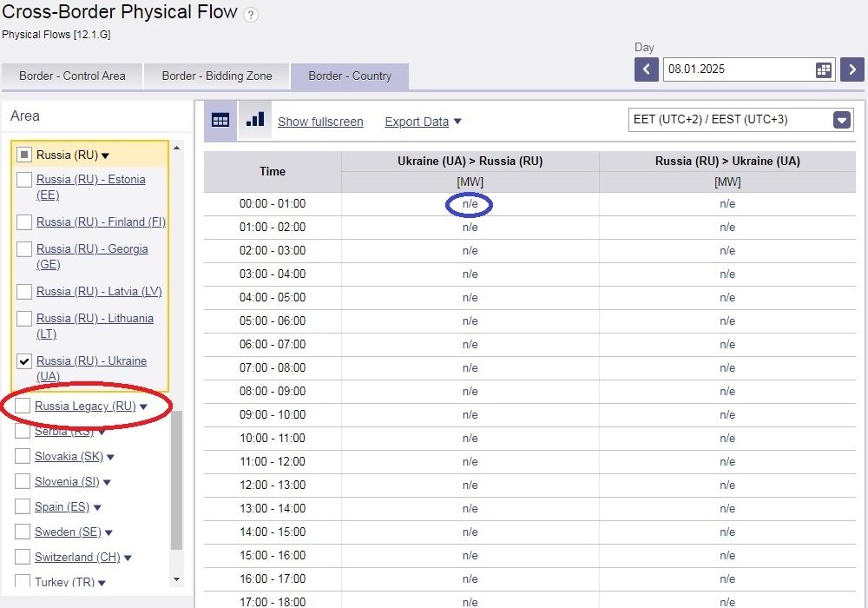This screenshot has width=868, height=608.
Task: Check Russia (RU) - Georgia (GE) box
Action: (x=23, y=249)
